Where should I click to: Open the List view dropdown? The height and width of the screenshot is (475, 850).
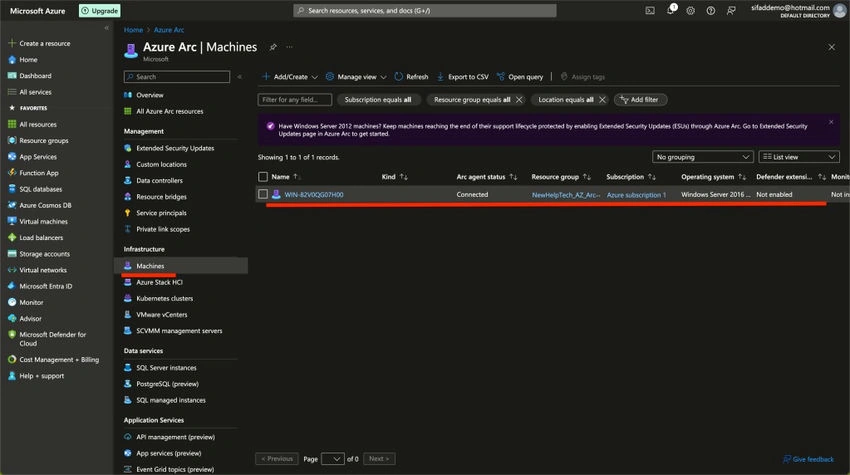click(x=799, y=157)
